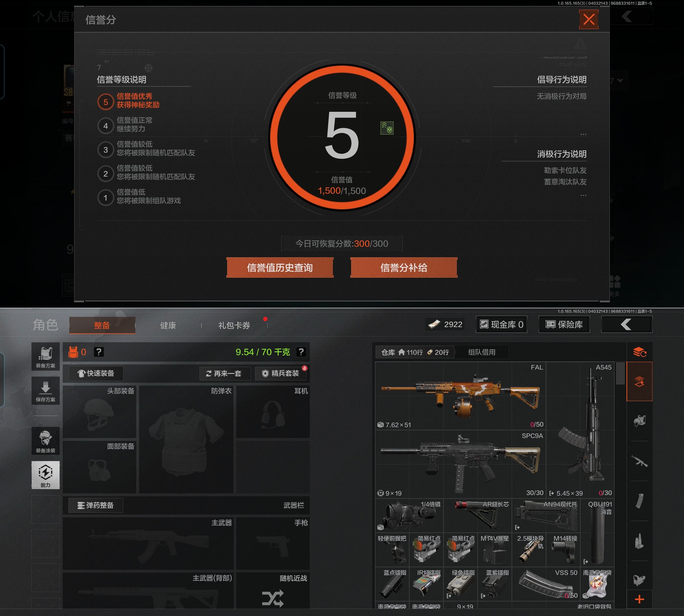The height and width of the screenshot is (616, 684).
Task: Click the orange plus icon in warehouse sidebar
Action: pos(639,599)
